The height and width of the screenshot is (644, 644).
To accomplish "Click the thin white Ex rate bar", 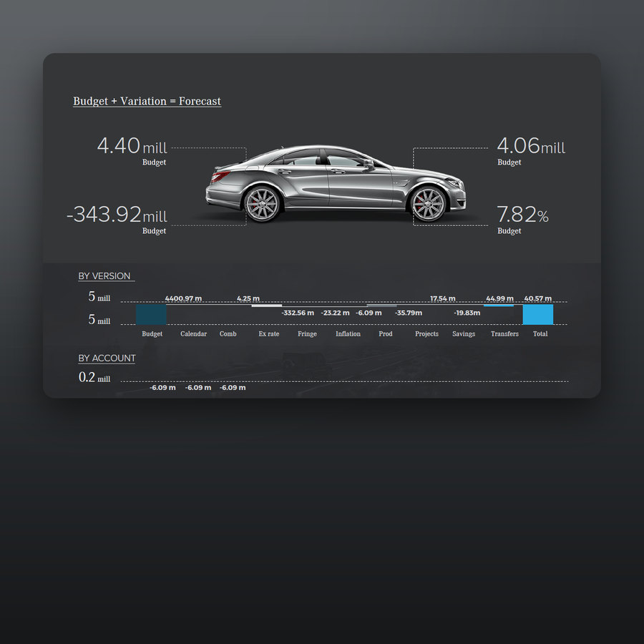I will point(267,306).
